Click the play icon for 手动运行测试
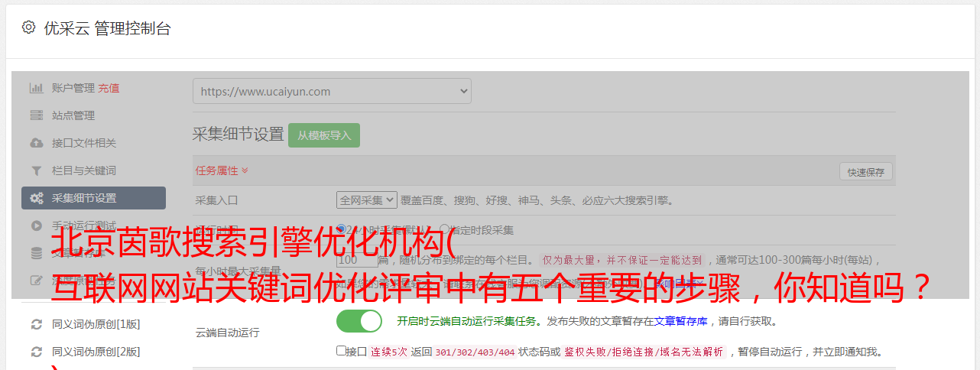The width and height of the screenshot is (980, 370). [36, 226]
